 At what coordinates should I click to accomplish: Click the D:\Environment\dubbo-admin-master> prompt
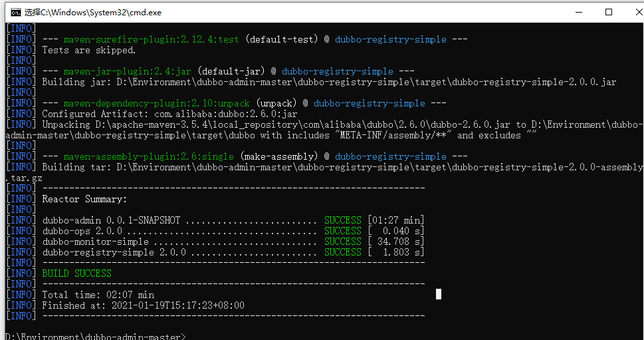(x=96, y=337)
